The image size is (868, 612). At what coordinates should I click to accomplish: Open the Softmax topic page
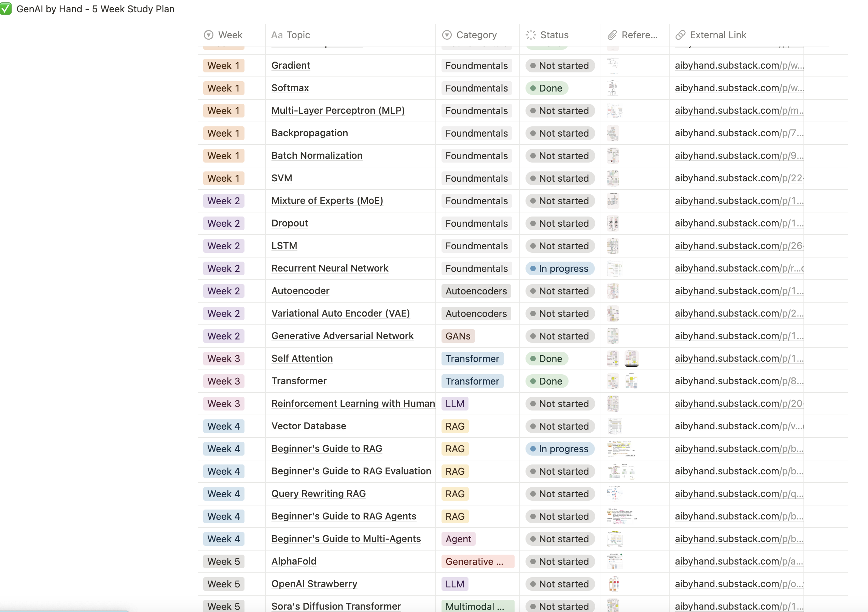pyautogui.click(x=290, y=88)
